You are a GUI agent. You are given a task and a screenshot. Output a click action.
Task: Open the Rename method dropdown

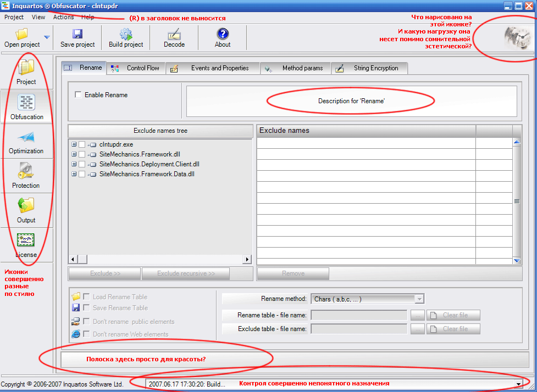click(419, 299)
